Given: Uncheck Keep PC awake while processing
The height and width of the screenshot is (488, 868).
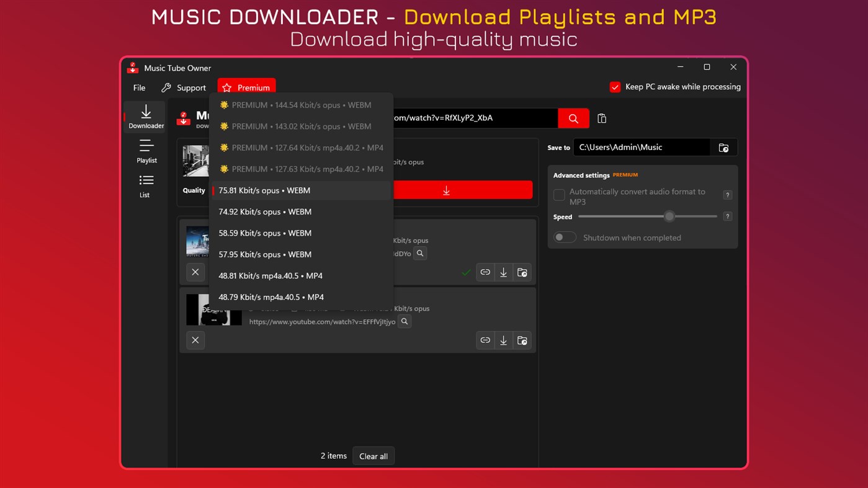Looking at the screenshot, I should click(x=615, y=87).
